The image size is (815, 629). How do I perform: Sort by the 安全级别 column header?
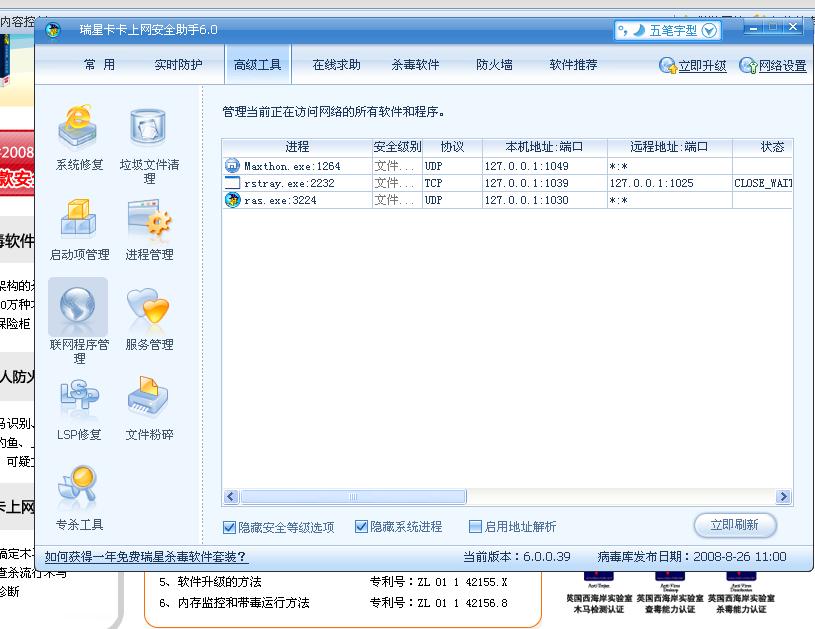point(397,147)
